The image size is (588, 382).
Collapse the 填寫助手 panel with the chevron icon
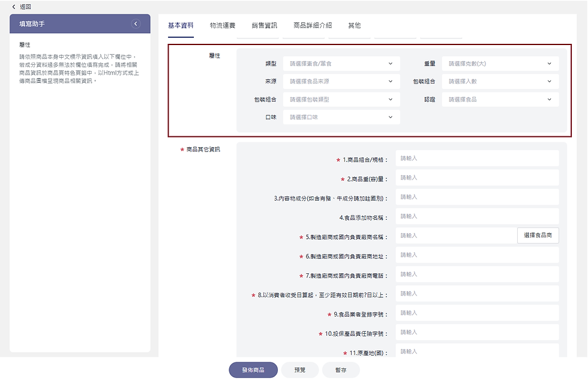(x=136, y=23)
